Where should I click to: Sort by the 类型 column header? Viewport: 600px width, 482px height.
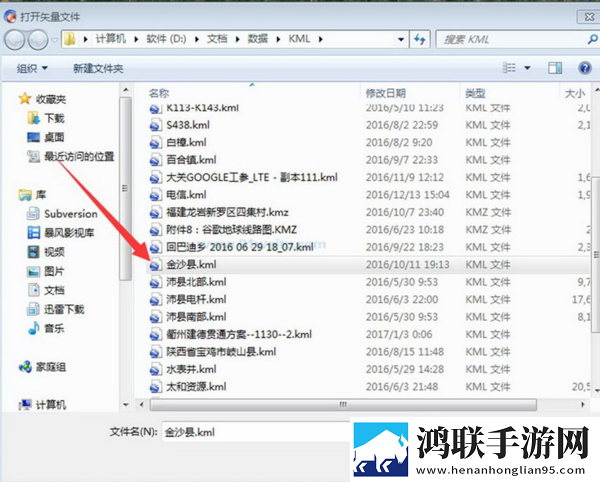475,93
